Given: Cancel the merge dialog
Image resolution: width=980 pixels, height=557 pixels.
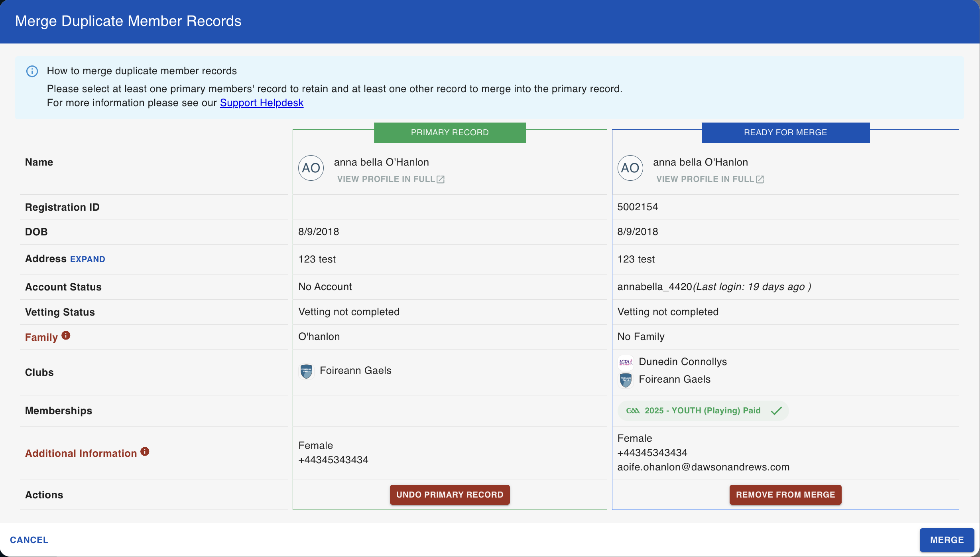Looking at the screenshot, I should point(29,540).
